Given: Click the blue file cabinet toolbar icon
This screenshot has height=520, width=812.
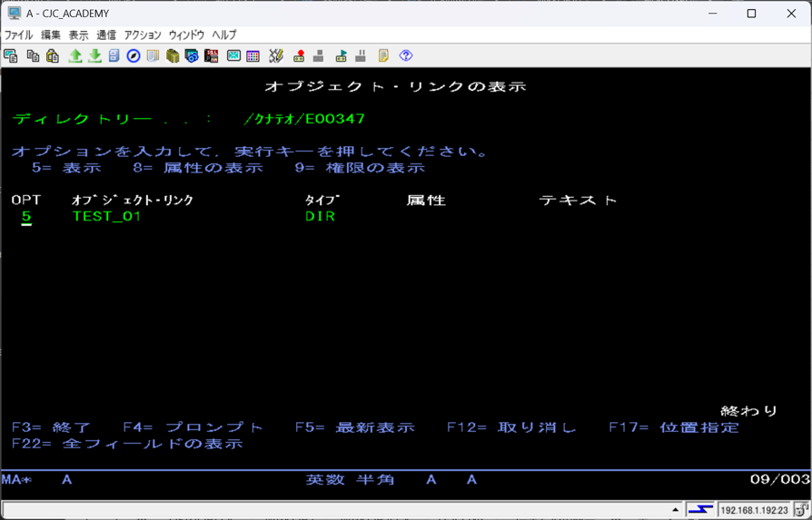Looking at the screenshot, I should coord(114,56).
